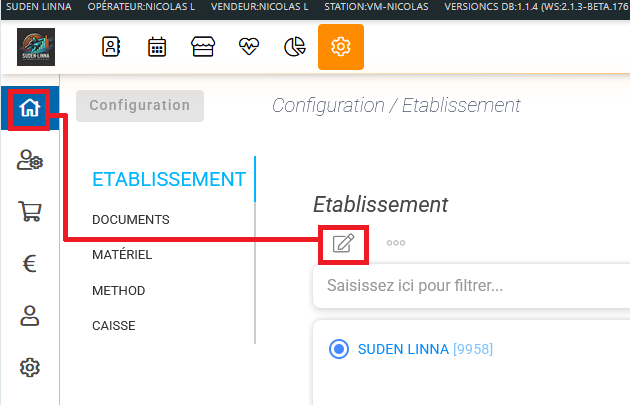The height and width of the screenshot is (405, 630).
Task: Open the store shop icon
Action: 203,47
